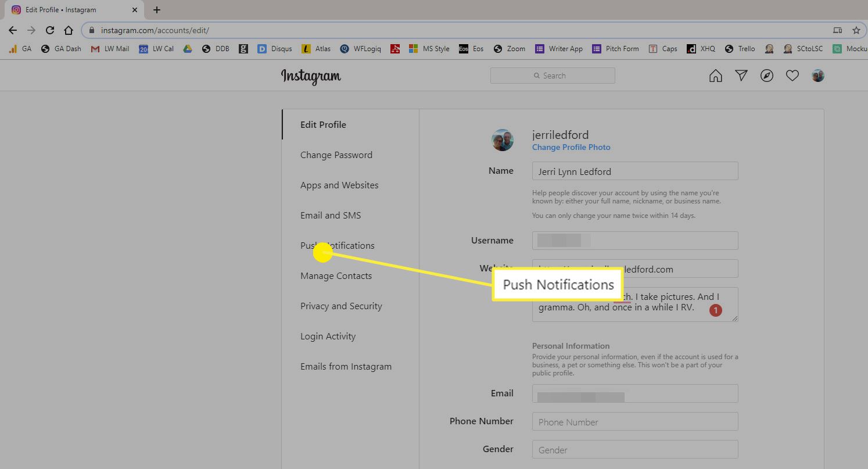Viewport: 868px width, 469px height.
Task: Open Caps bookmark
Action: click(663, 49)
